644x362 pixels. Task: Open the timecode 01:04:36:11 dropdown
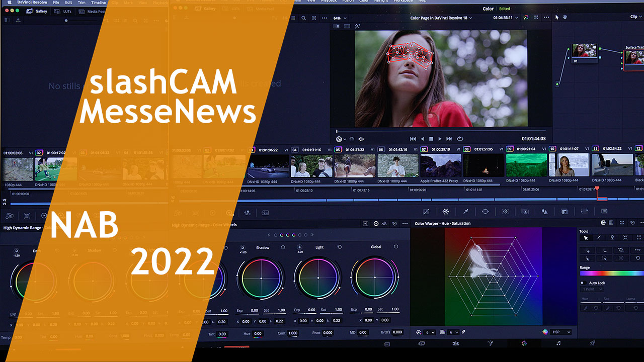pyautogui.click(x=506, y=18)
